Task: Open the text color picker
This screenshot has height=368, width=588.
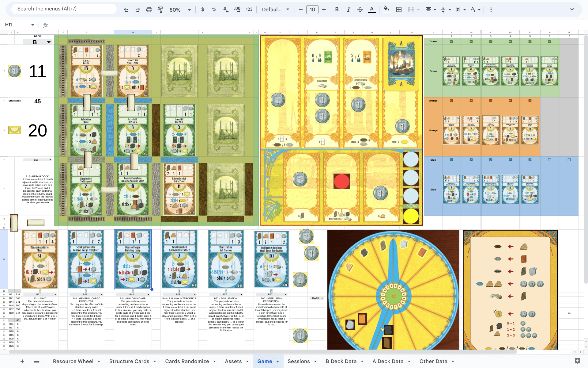Action: coord(371,10)
